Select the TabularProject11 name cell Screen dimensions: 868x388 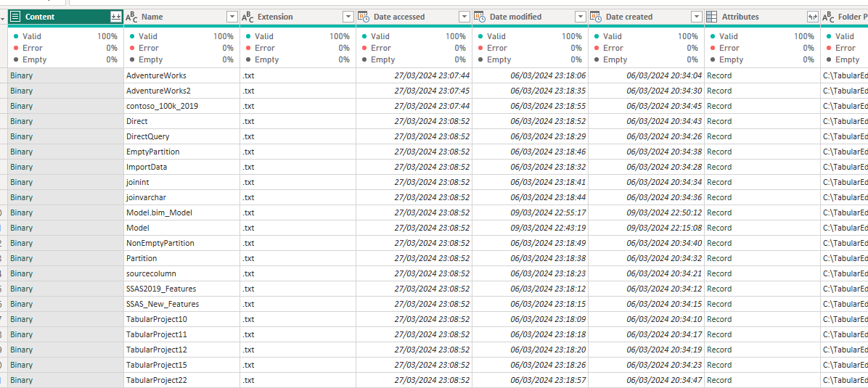click(181, 334)
